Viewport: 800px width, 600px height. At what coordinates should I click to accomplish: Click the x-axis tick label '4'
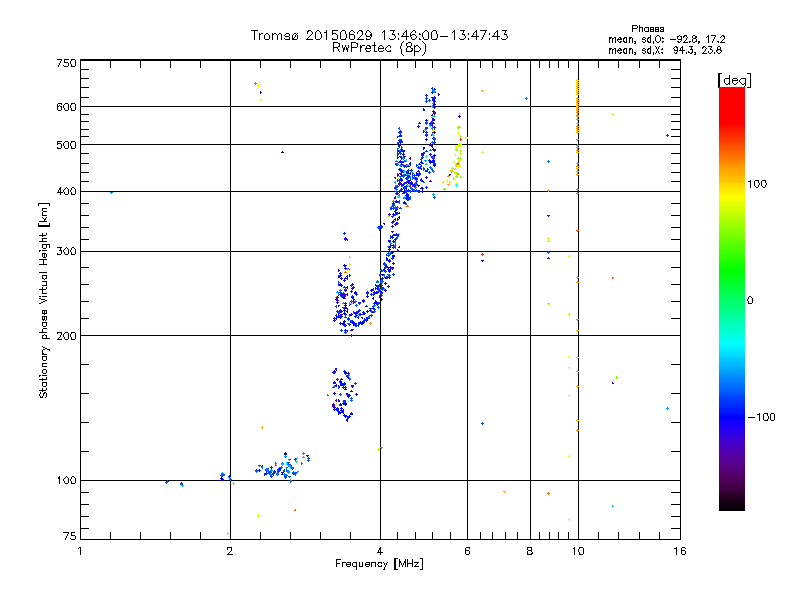click(x=380, y=551)
